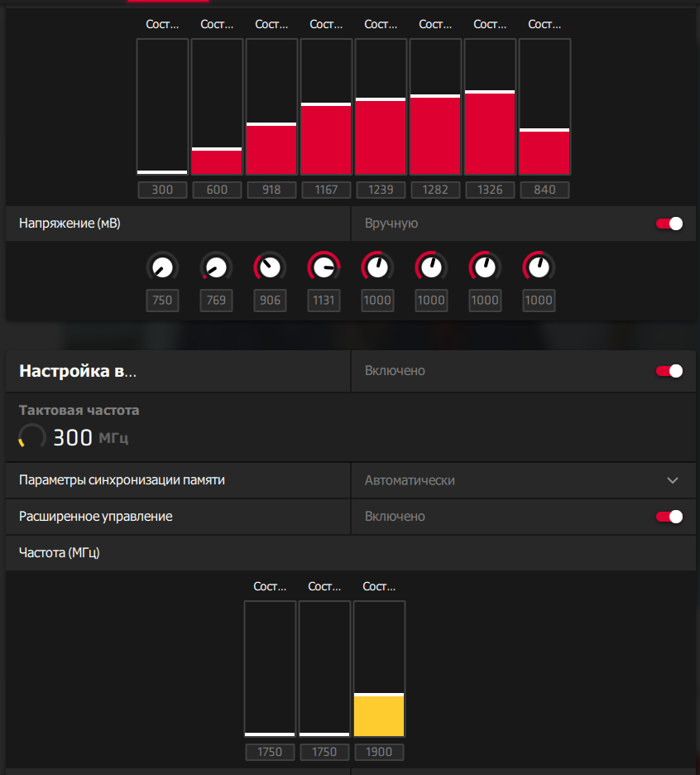
Task: Click the 300 frequency input field
Action: click(x=162, y=190)
